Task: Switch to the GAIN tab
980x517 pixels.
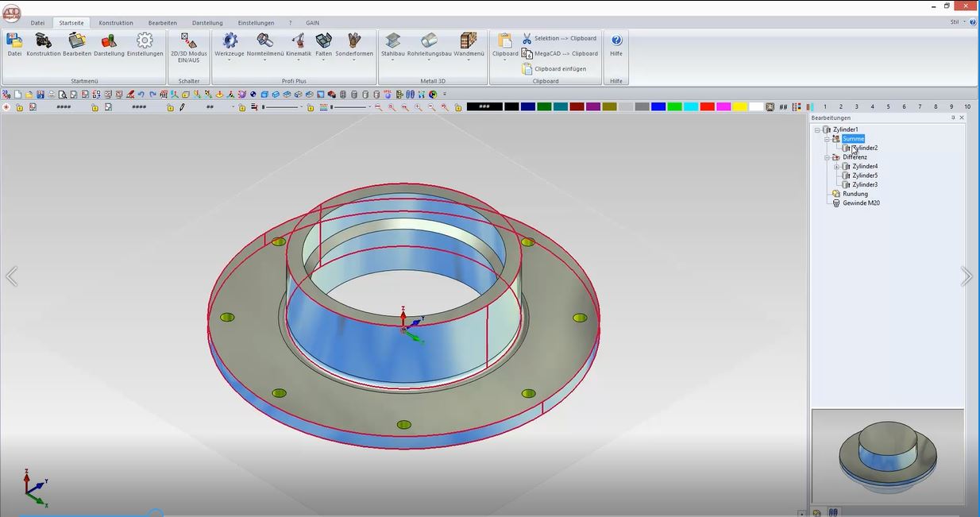Action: [313, 23]
